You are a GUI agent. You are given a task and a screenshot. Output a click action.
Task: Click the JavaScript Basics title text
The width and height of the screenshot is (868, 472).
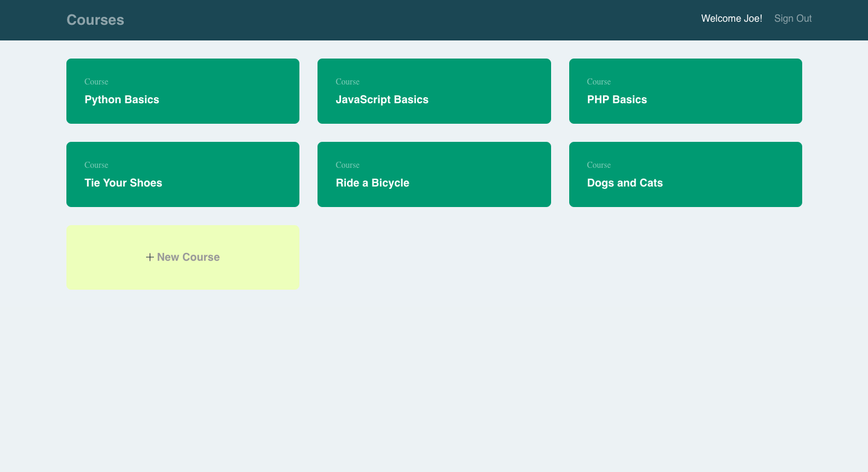pyautogui.click(x=382, y=100)
